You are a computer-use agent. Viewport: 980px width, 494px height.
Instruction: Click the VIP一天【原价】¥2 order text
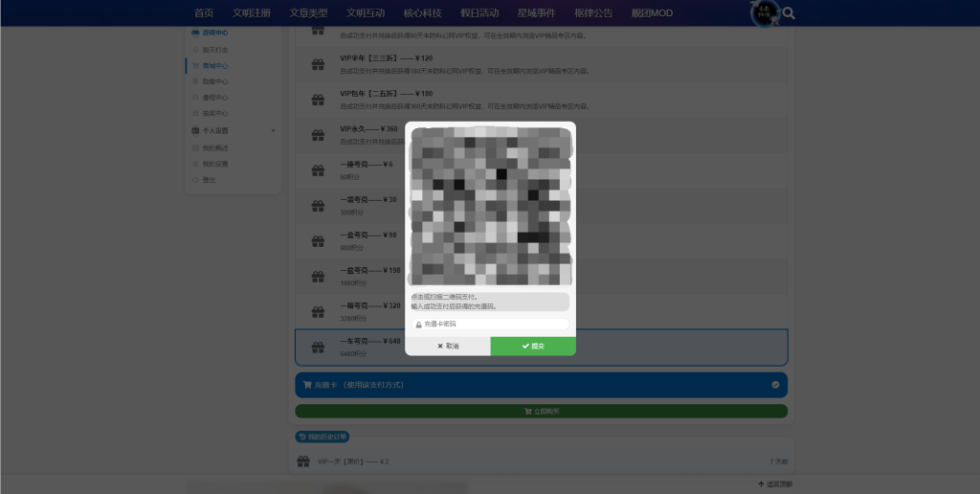pyautogui.click(x=353, y=461)
